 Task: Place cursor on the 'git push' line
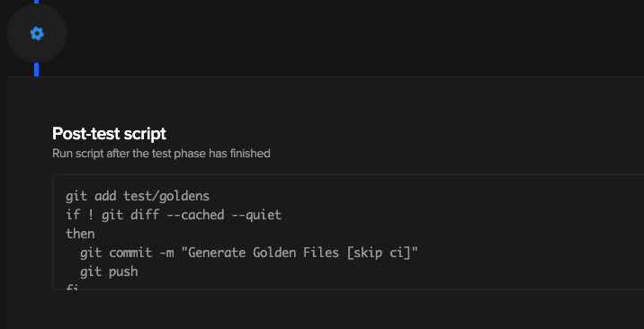click(109, 271)
